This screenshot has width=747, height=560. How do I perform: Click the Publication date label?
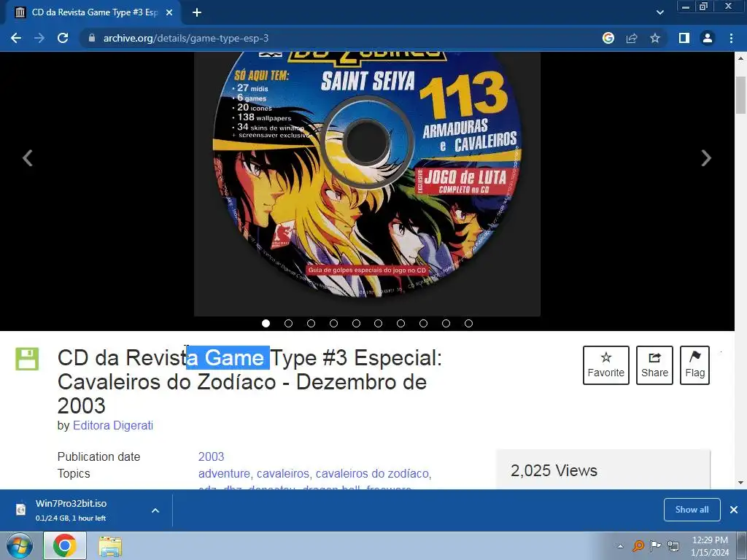[98, 456]
